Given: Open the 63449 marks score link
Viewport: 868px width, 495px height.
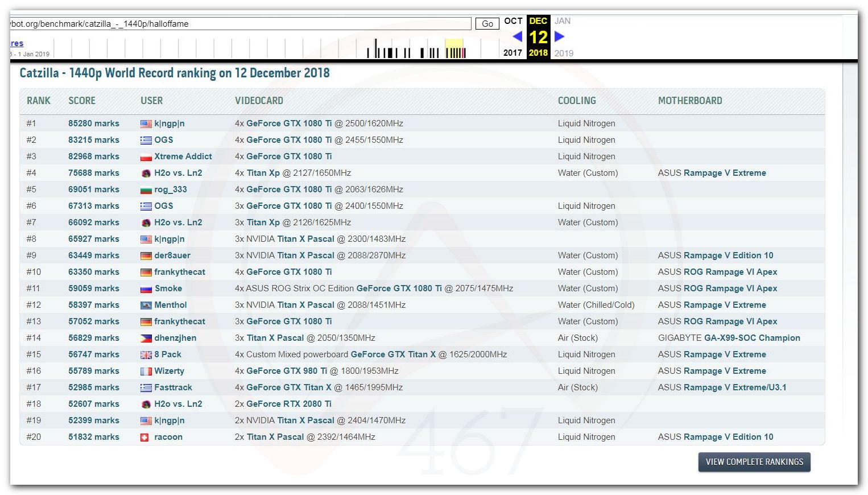Looking at the screenshot, I should (94, 255).
